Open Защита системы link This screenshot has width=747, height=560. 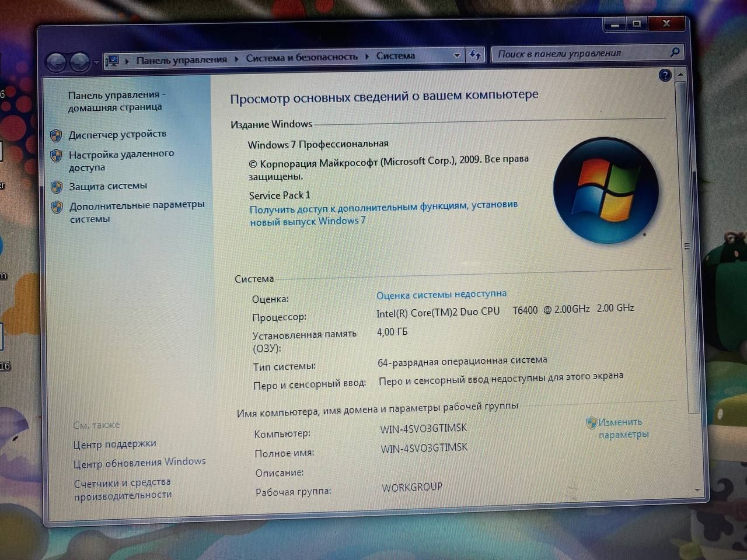[x=108, y=186]
